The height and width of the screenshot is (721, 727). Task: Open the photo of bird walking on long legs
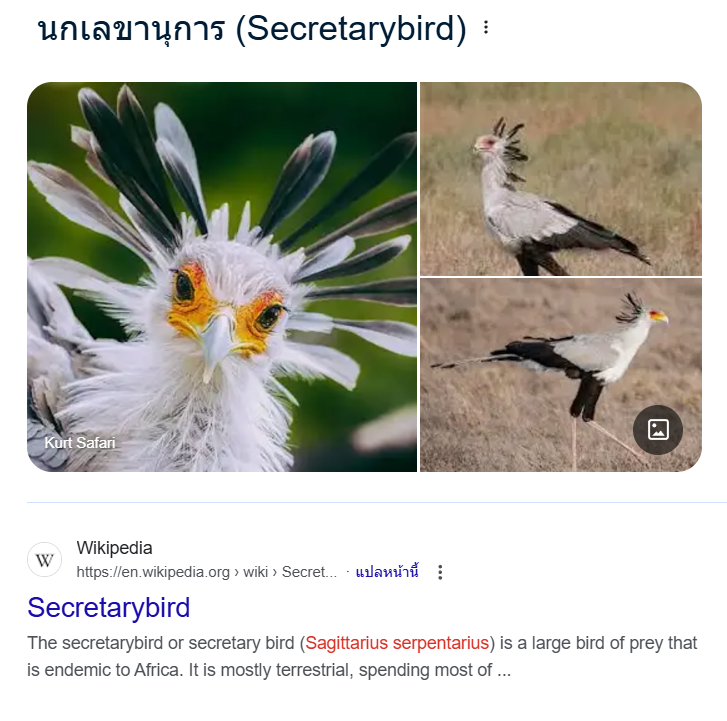[x=561, y=375]
